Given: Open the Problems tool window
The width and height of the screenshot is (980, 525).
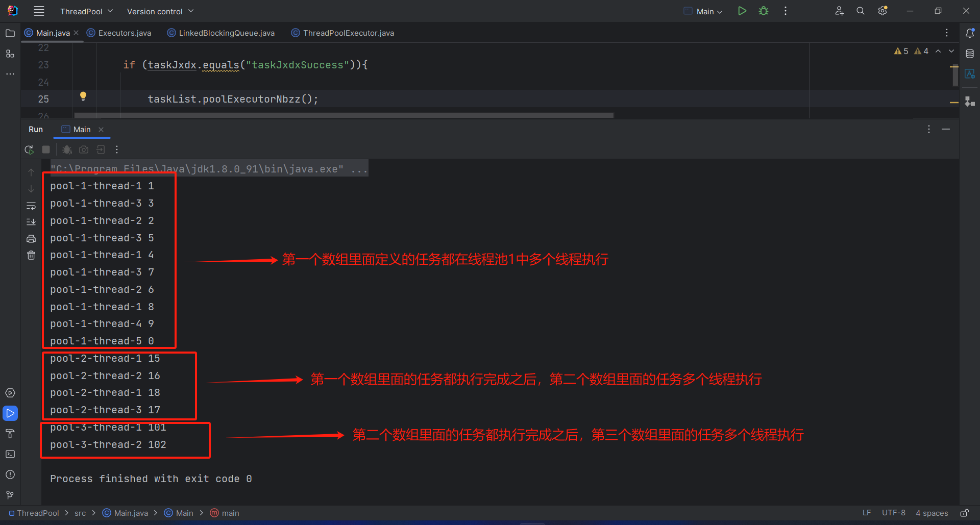Looking at the screenshot, I should pyautogui.click(x=10, y=474).
